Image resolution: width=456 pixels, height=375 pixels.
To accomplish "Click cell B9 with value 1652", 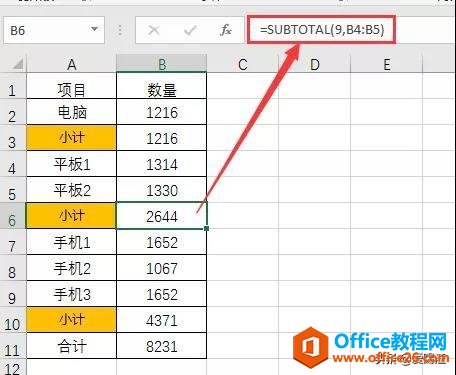I will [x=162, y=294].
